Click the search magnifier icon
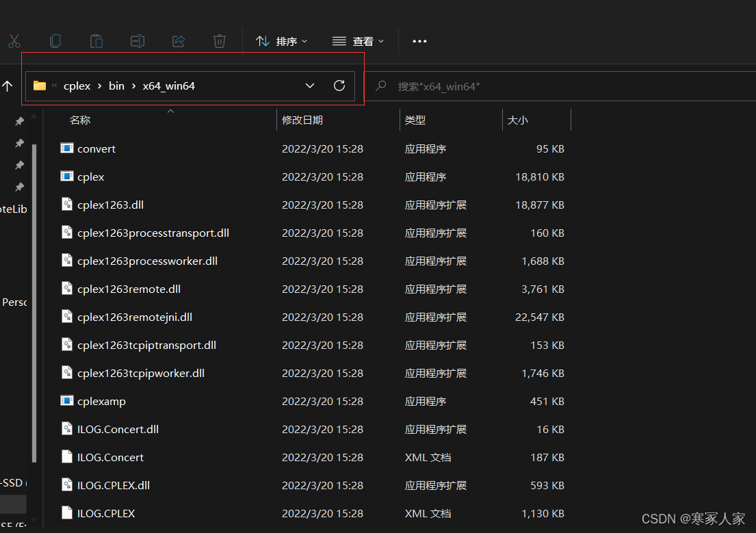 point(381,86)
